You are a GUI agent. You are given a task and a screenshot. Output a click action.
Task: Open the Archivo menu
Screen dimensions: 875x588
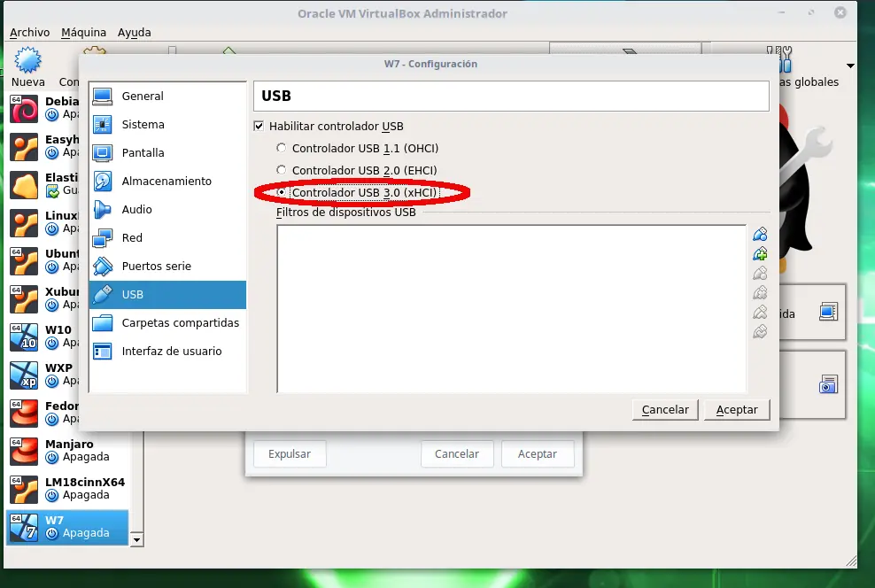click(x=29, y=33)
